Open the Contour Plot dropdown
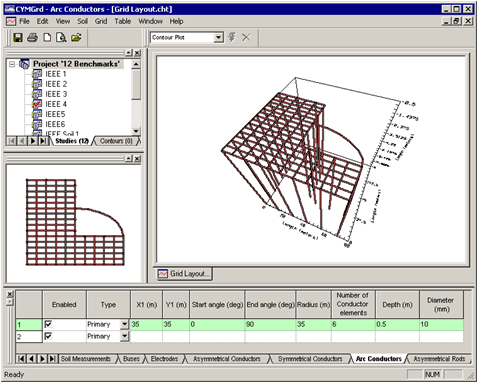 point(219,37)
